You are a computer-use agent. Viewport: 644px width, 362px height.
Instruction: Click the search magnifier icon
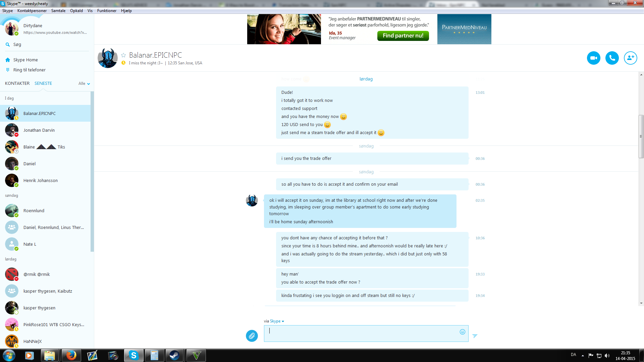pos(8,45)
